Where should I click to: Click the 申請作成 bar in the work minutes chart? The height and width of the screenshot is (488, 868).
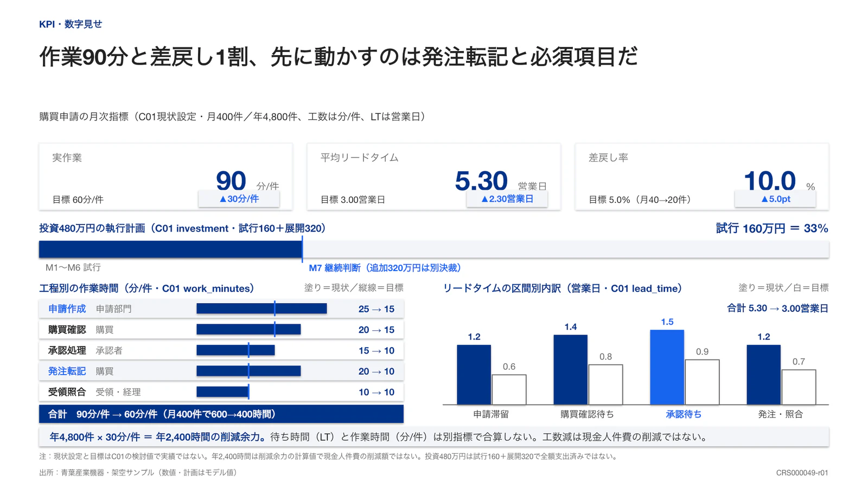[x=261, y=309]
